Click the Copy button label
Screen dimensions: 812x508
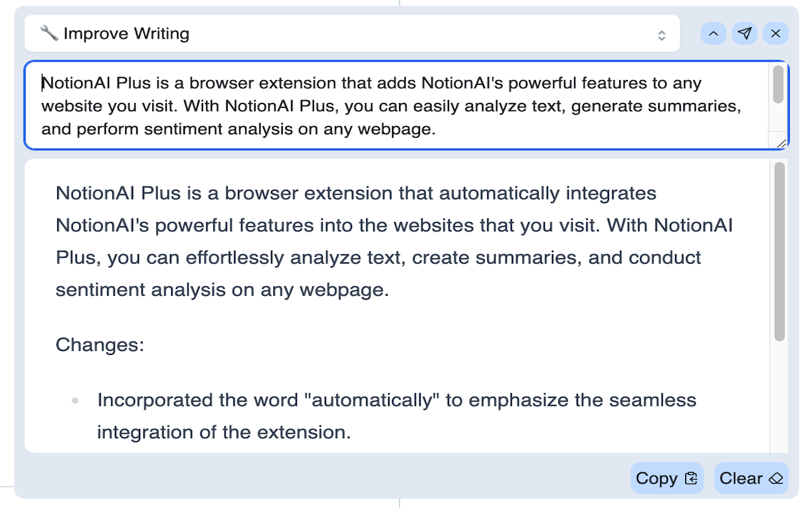tap(657, 478)
